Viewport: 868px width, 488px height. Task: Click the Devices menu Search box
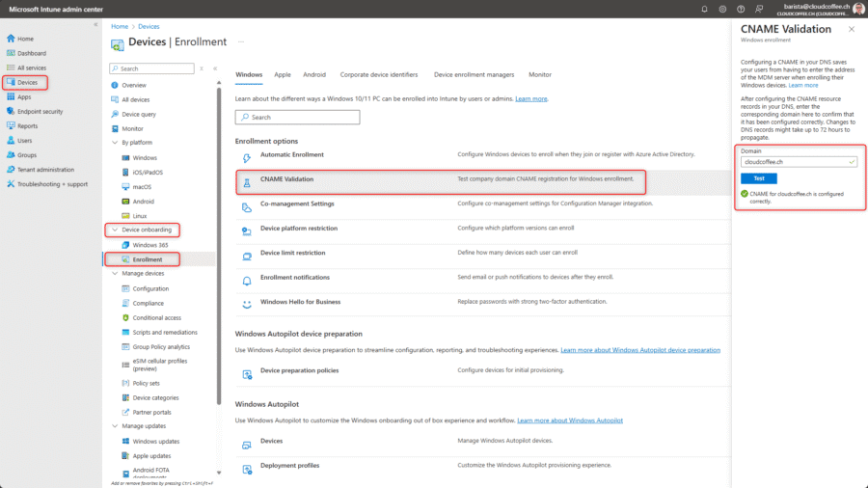click(151, 68)
